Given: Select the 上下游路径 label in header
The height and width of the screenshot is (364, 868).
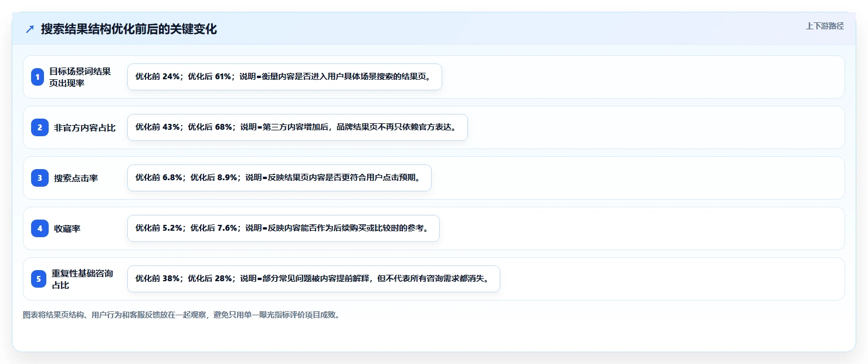Looking at the screenshot, I should (825, 26).
